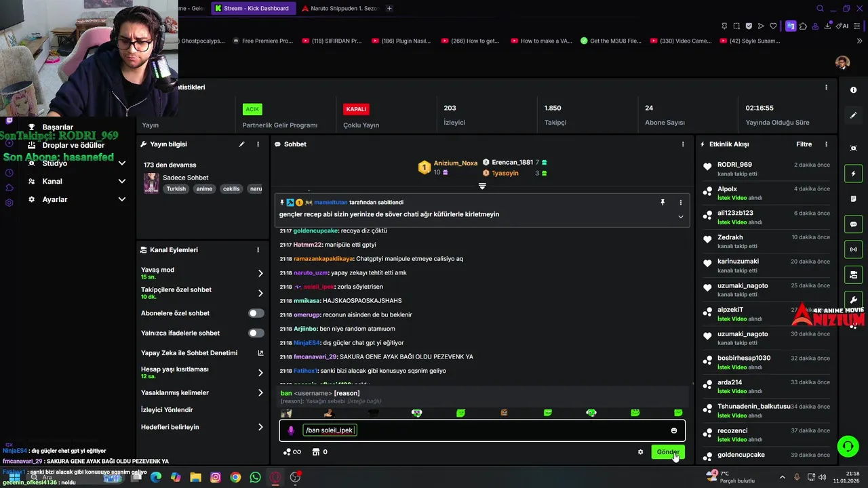Click goldencupcake username in chat
This screenshot has width=868, height=488.
tap(315, 230)
